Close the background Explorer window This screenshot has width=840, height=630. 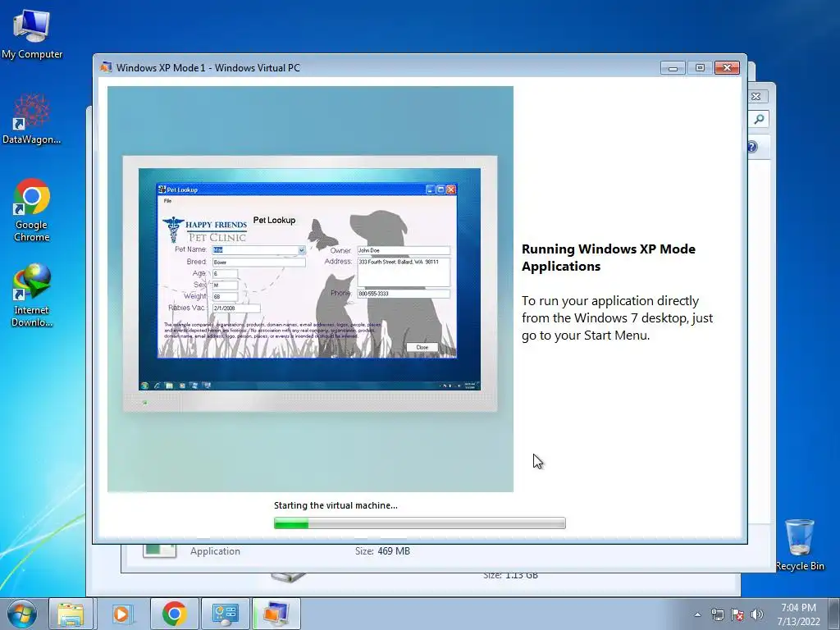click(x=756, y=97)
